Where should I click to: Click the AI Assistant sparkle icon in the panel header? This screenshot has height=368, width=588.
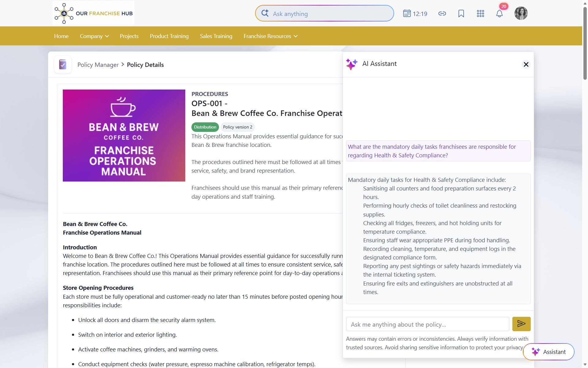point(352,64)
